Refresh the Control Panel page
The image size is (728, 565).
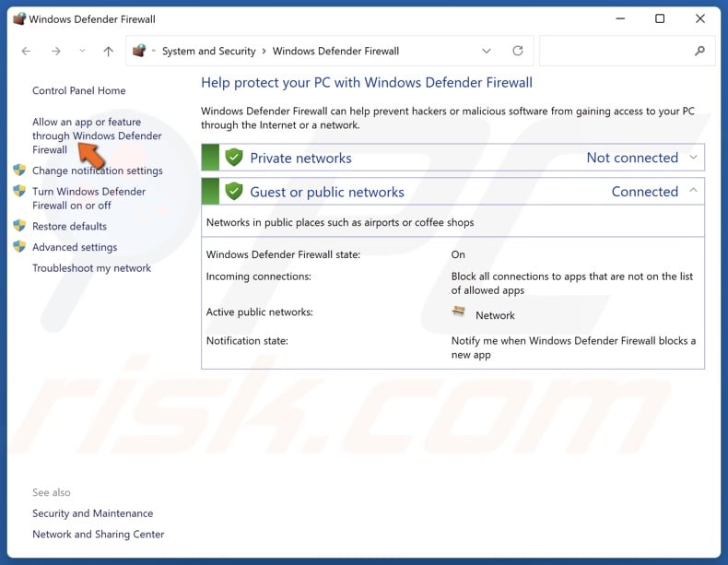click(518, 51)
